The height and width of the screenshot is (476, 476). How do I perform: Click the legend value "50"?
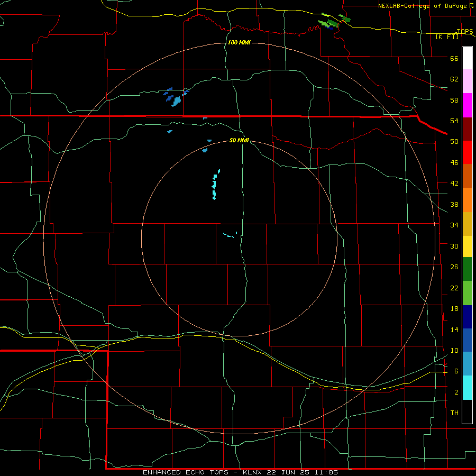[x=454, y=142]
